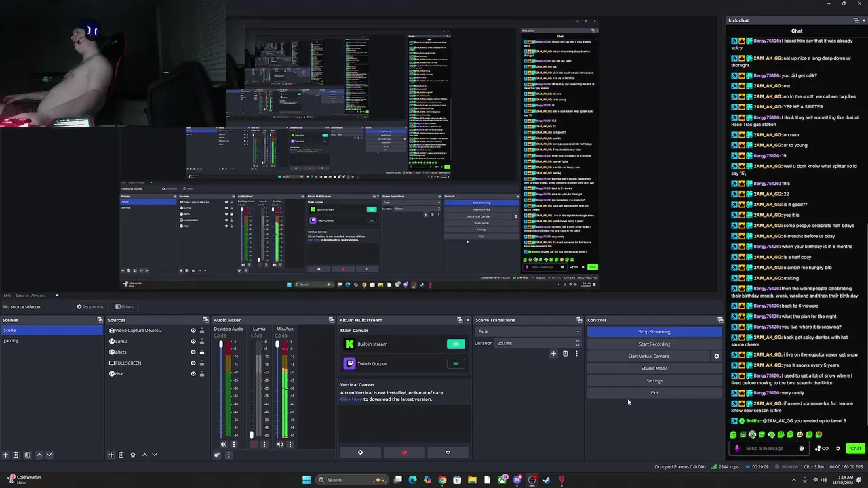Click the red heart button in Aitum Multistream
Viewport: 868px width, 488px height.
[404, 453]
